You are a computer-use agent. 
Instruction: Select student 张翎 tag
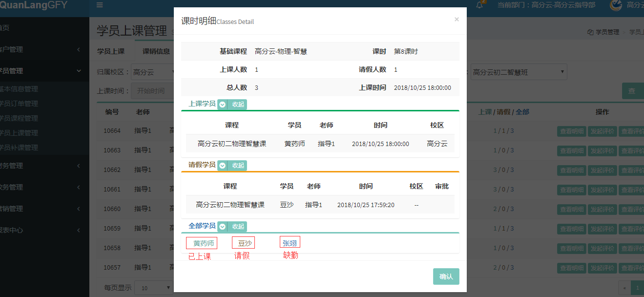point(290,243)
